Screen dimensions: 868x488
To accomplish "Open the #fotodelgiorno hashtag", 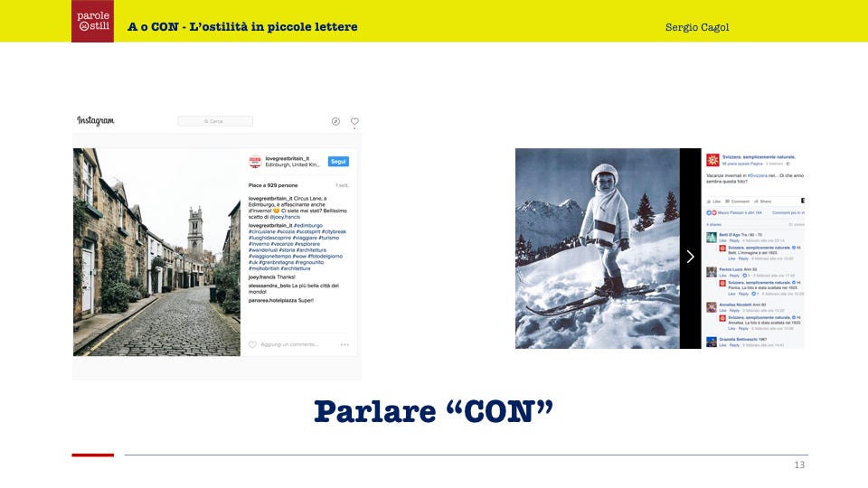I will tap(325, 256).
